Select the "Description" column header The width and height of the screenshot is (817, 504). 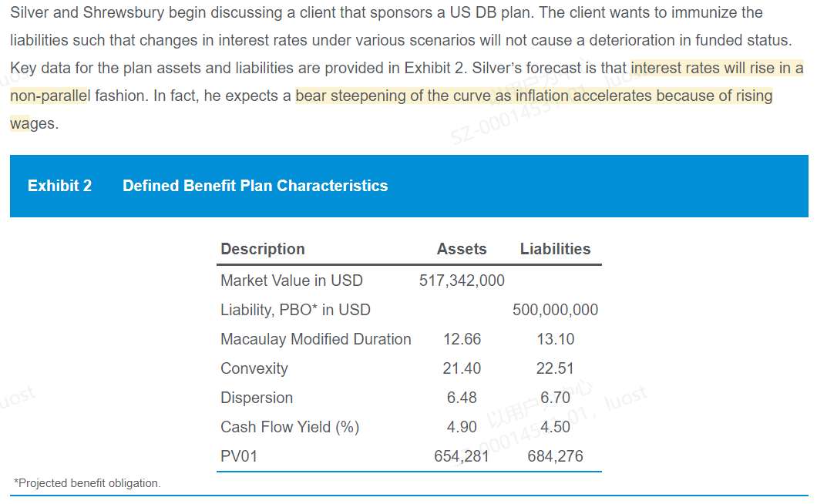[263, 249]
